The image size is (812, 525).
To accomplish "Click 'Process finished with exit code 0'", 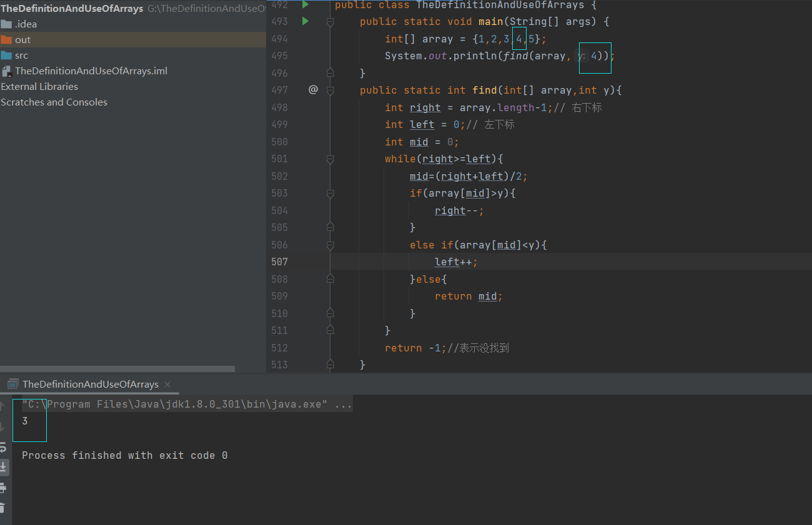I will pos(124,456).
